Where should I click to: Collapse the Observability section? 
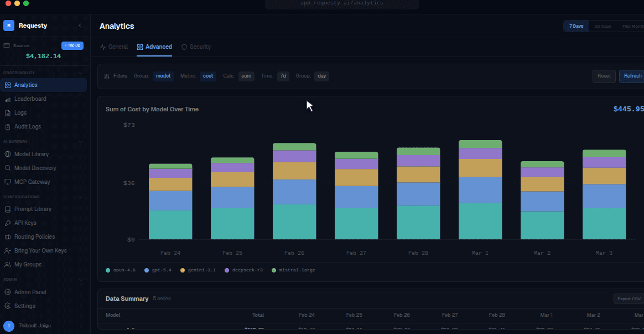click(81, 73)
